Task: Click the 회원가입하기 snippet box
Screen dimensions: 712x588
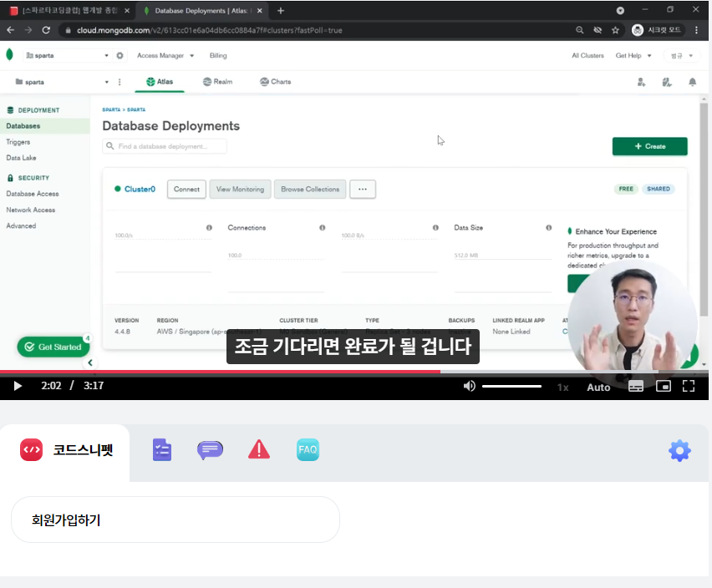Action: tap(175, 520)
